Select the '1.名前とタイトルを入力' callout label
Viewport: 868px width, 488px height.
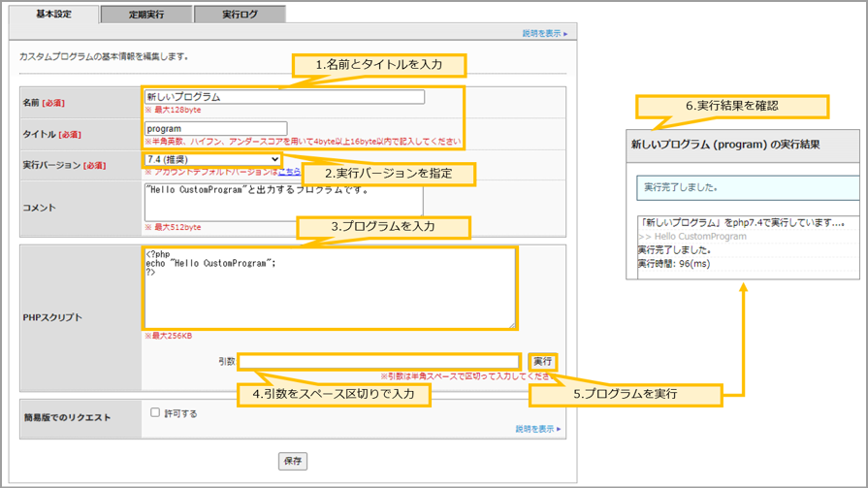coord(379,65)
